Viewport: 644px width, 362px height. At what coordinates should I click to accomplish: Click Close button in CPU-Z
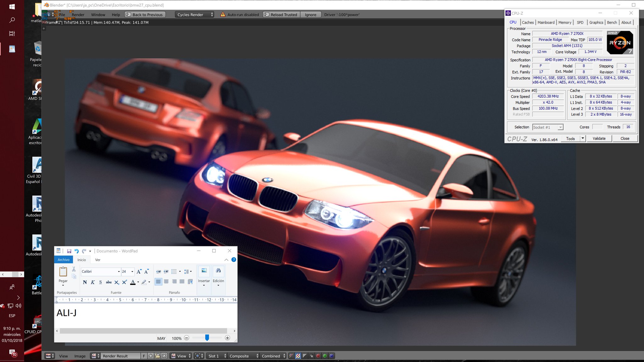(x=625, y=139)
